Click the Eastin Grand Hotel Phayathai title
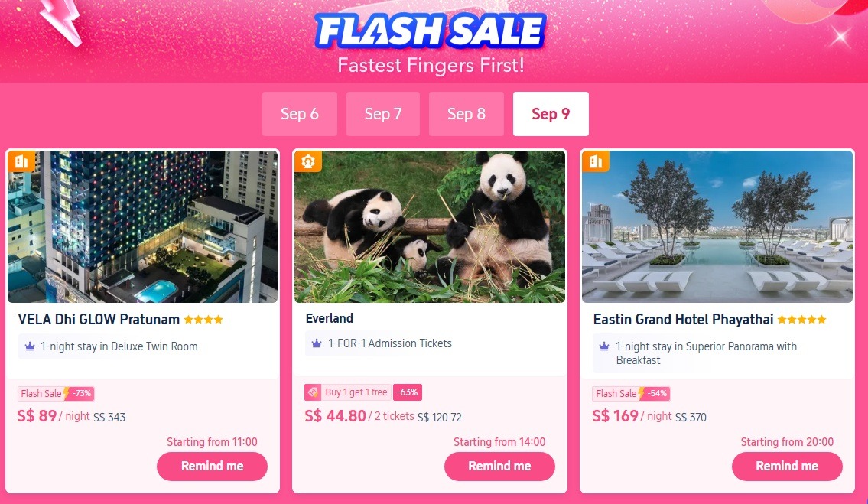This screenshot has height=504, width=868. (x=683, y=320)
